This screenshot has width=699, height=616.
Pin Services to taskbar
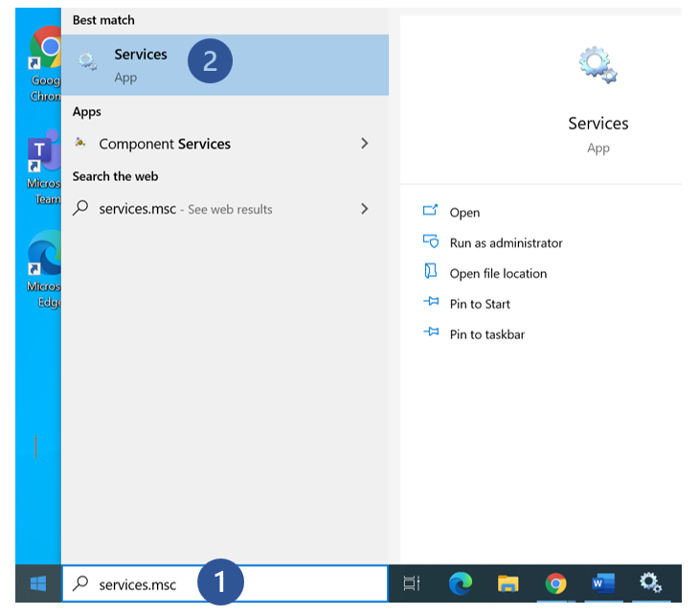486,335
